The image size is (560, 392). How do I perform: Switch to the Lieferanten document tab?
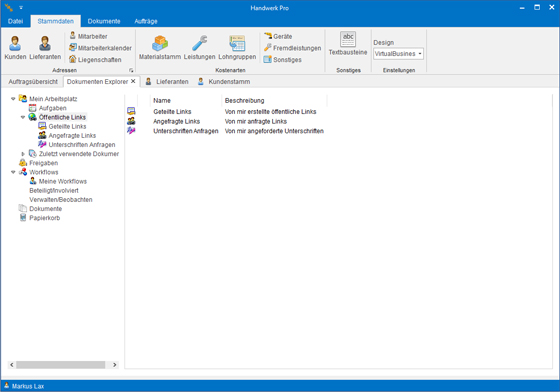pyautogui.click(x=167, y=81)
